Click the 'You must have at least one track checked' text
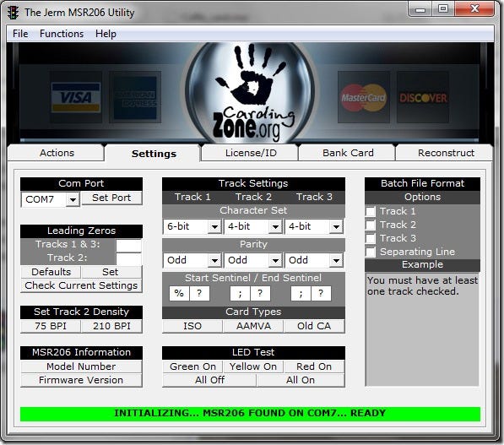The image size is (504, 445). [422, 286]
